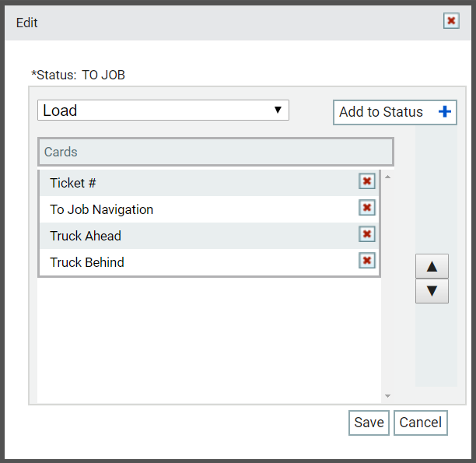Viewport: 476px width, 463px height.
Task: Click the Cards column header
Action: [x=215, y=152]
